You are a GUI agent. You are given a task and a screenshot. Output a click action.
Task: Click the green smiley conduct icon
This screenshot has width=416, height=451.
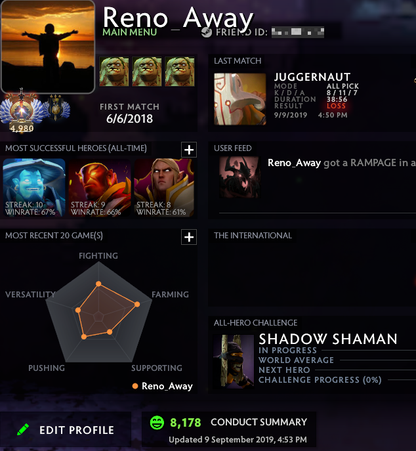157,423
